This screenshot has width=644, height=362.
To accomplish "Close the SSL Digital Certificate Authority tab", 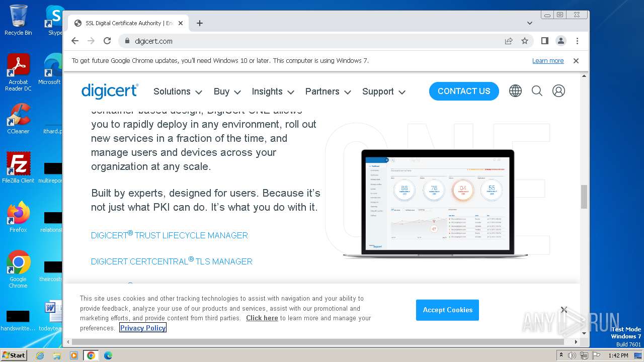I will 181,23.
